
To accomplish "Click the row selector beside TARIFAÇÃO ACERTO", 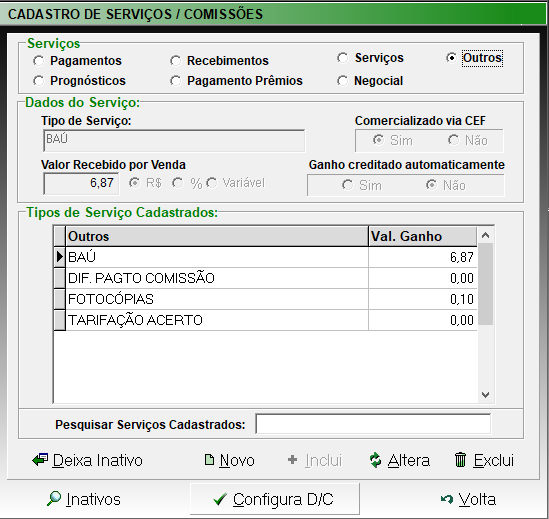I will pos(60,320).
